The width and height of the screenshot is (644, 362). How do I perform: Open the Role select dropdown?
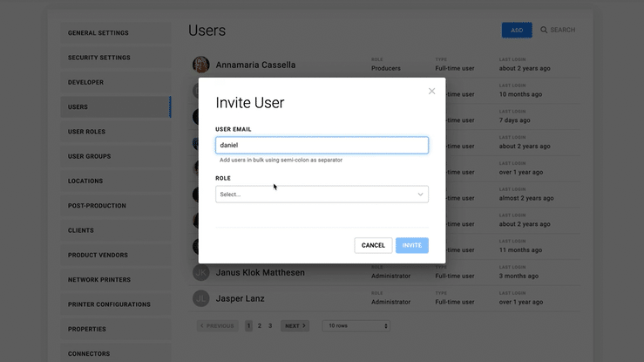(322, 195)
